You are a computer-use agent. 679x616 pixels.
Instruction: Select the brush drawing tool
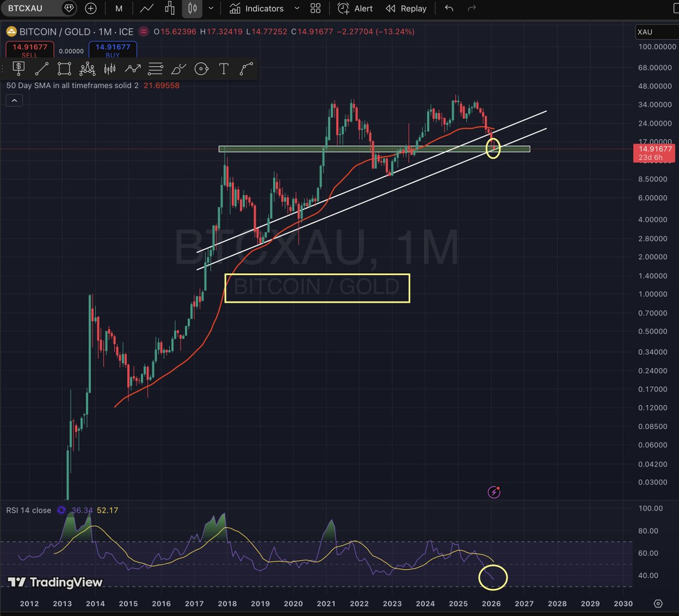(178, 69)
